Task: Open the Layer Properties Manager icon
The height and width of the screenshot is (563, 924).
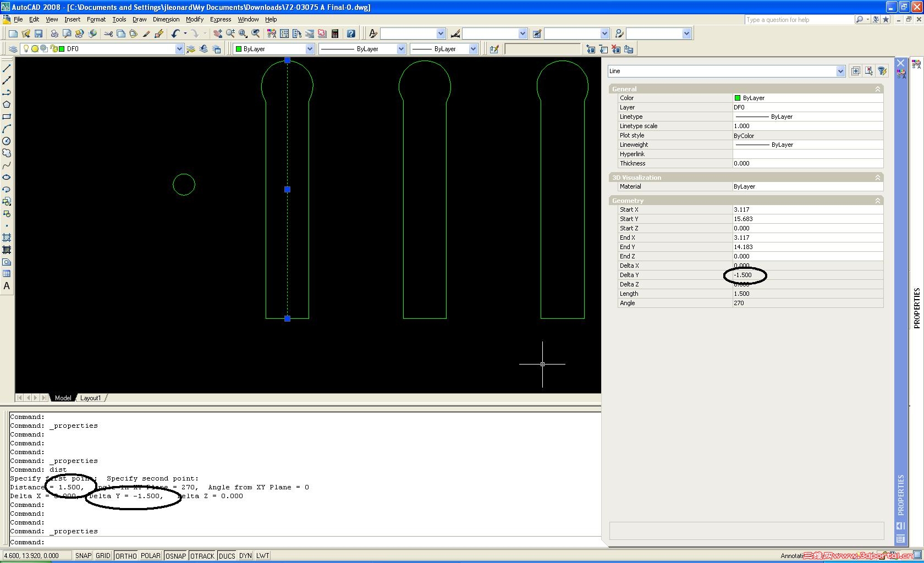Action: coord(13,49)
